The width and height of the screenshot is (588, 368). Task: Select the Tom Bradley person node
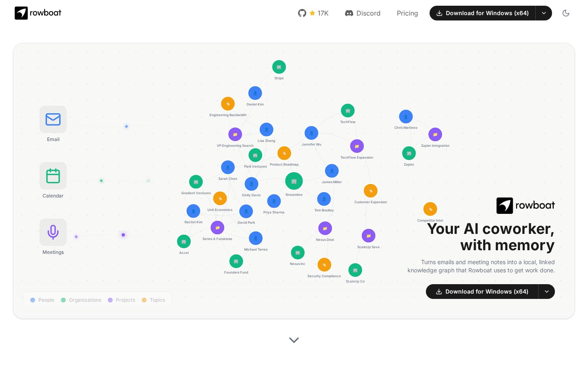click(324, 199)
